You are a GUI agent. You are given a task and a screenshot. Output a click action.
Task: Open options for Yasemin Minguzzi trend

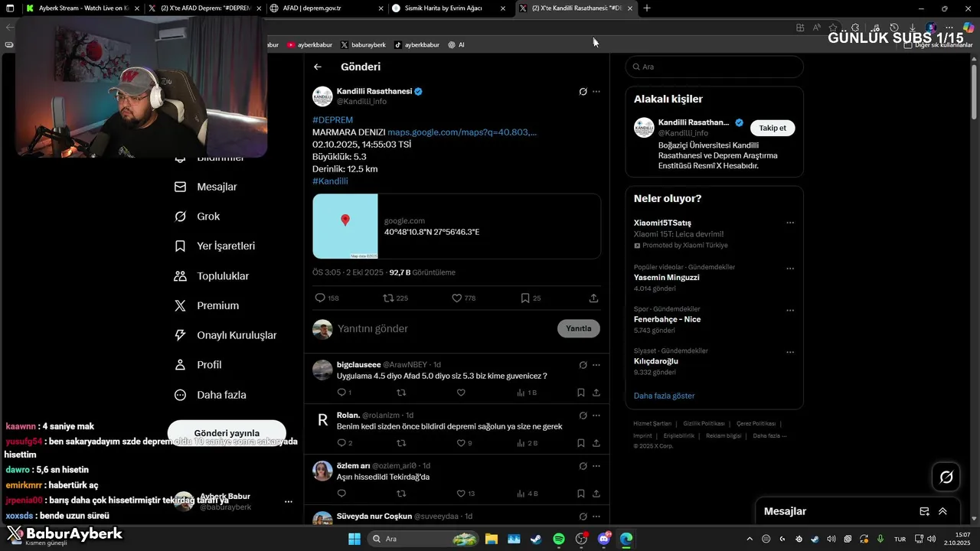pos(790,269)
